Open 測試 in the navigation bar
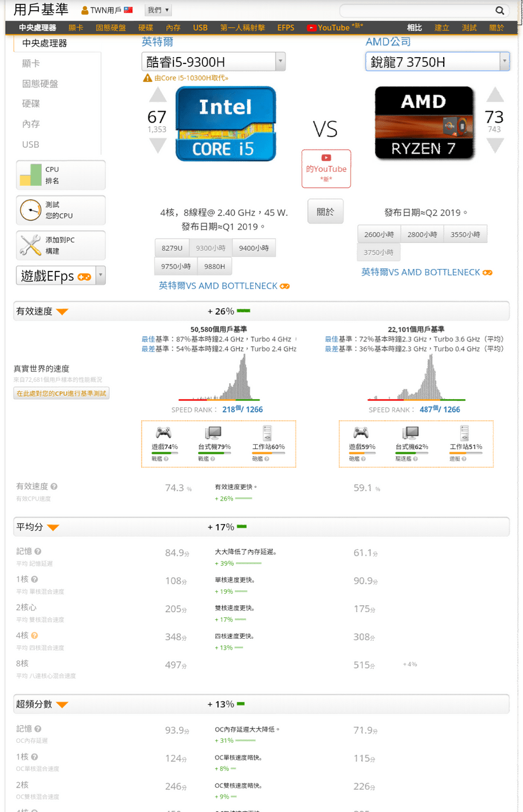Image resolution: width=523 pixels, height=812 pixels. click(x=469, y=28)
